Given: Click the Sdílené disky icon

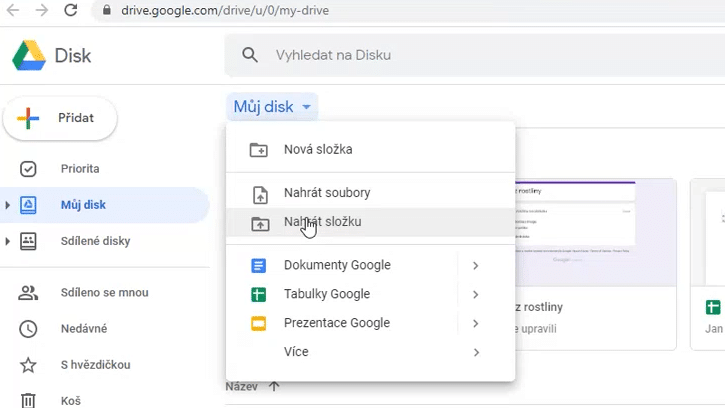Looking at the screenshot, I should (x=28, y=241).
